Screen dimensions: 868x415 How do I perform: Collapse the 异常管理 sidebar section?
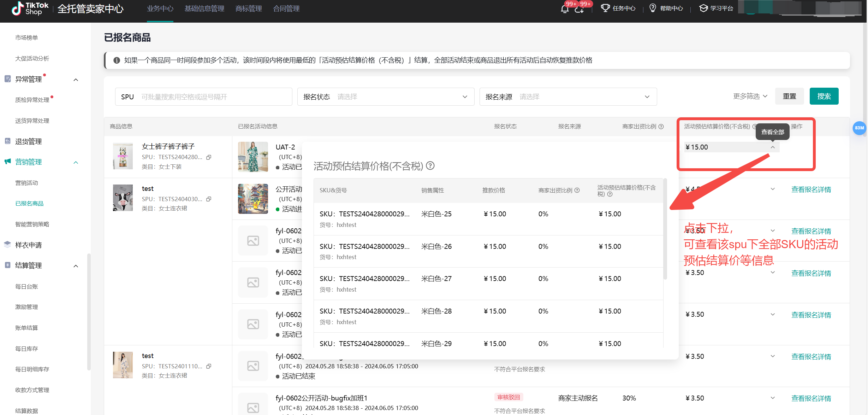coord(76,80)
